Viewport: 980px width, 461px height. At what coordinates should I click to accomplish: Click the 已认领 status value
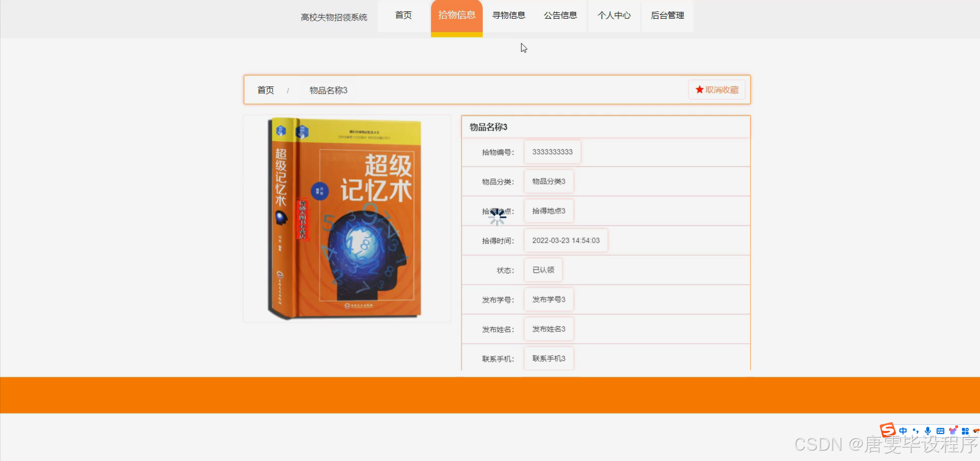tap(543, 270)
